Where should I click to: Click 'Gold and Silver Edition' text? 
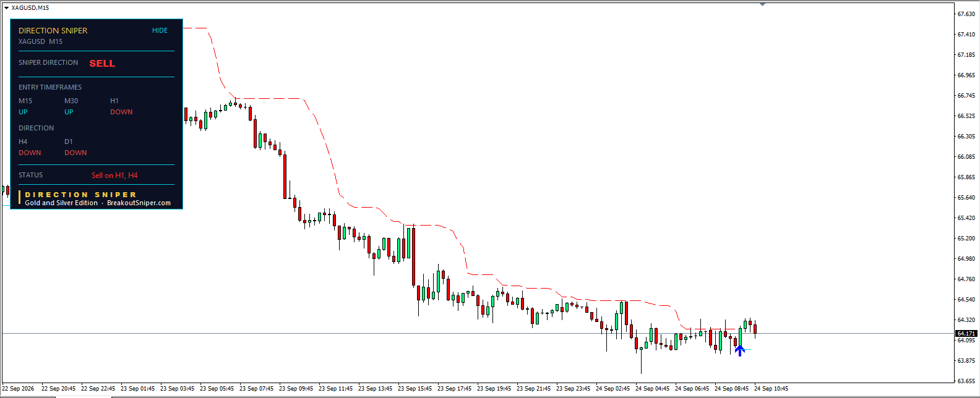click(61, 203)
